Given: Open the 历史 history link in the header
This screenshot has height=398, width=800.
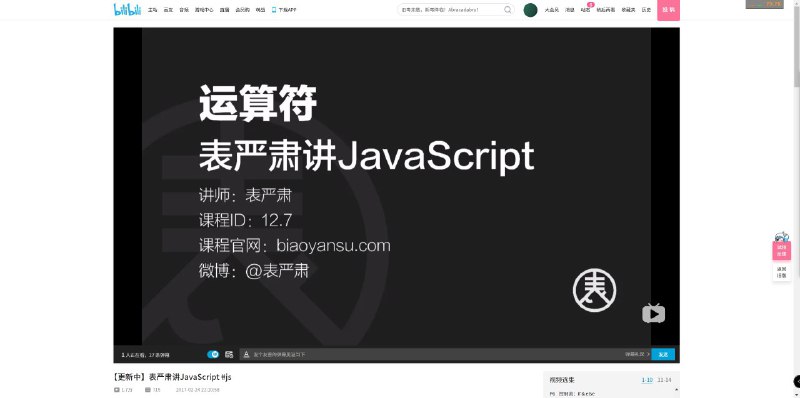Looking at the screenshot, I should point(646,10).
